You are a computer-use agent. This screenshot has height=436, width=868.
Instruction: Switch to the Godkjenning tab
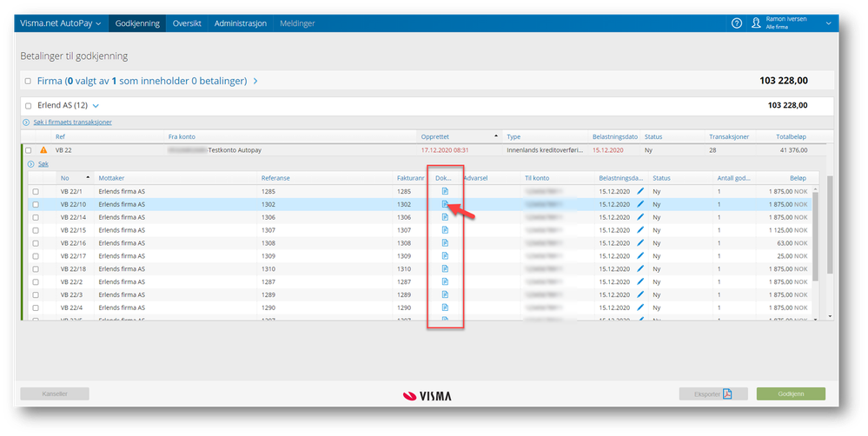(137, 23)
